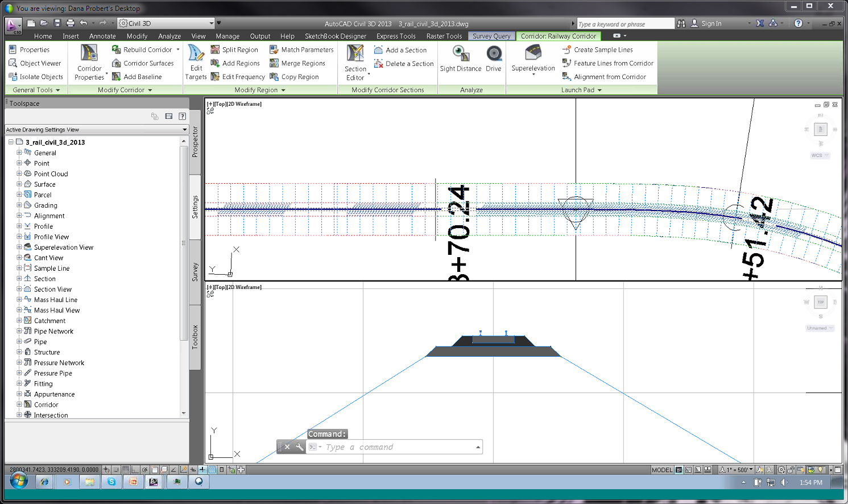Enable grid display in status bar
The width and height of the screenshot is (848, 504).
point(126,470)
